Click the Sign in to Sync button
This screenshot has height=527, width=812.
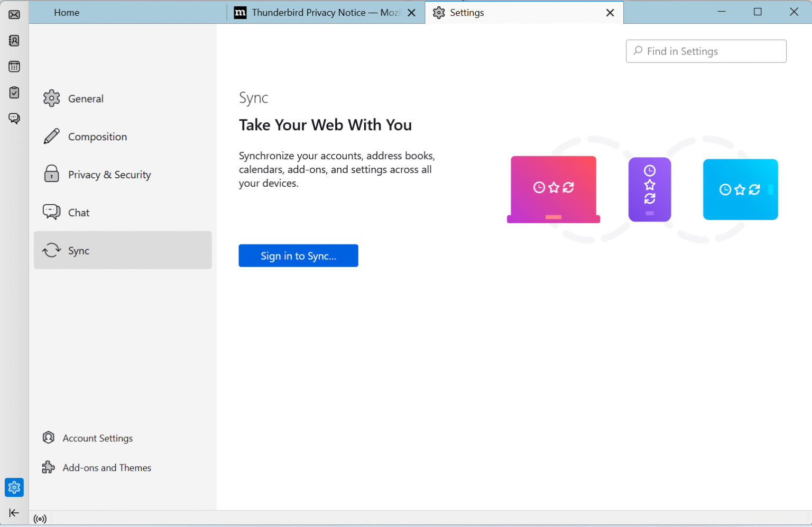[x=298, y=256]
